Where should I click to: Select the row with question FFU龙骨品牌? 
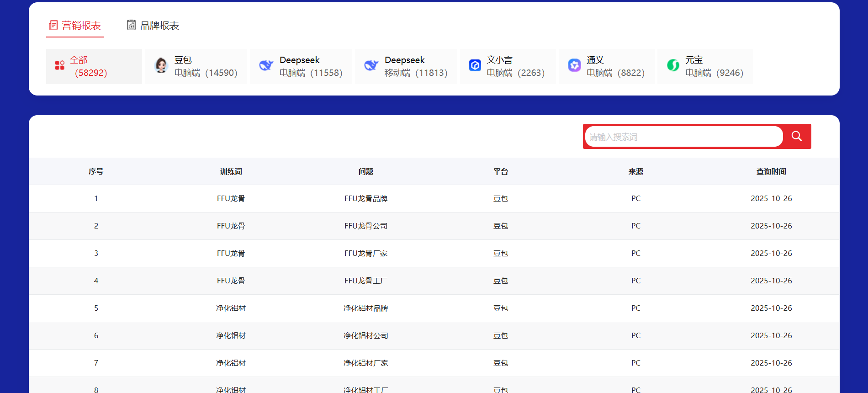(x=365, y=198)
